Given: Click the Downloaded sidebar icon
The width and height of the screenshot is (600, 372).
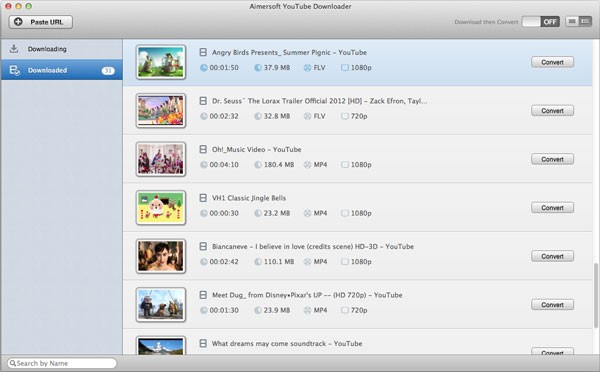Looking at the screenshot, I should [15, 70].
